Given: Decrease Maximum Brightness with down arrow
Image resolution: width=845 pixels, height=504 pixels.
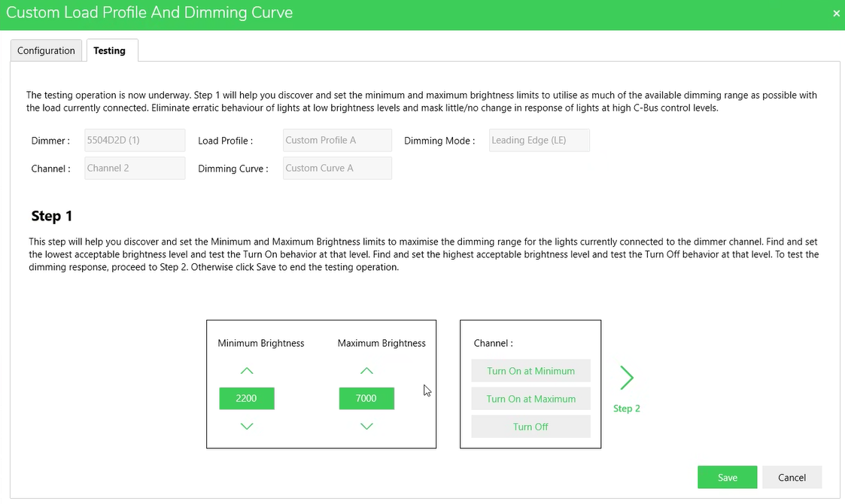Looking at the screenshot, I should (366, 427).
